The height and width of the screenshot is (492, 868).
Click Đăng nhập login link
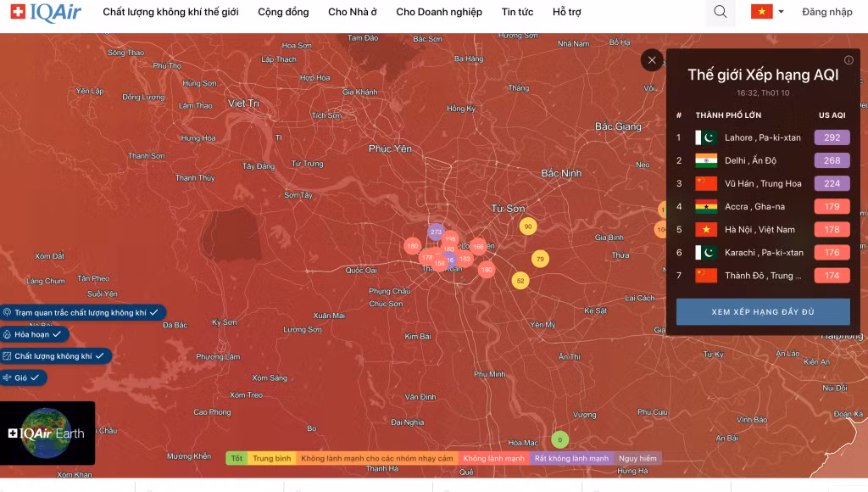pyautogui.click(x=827, y=12)
